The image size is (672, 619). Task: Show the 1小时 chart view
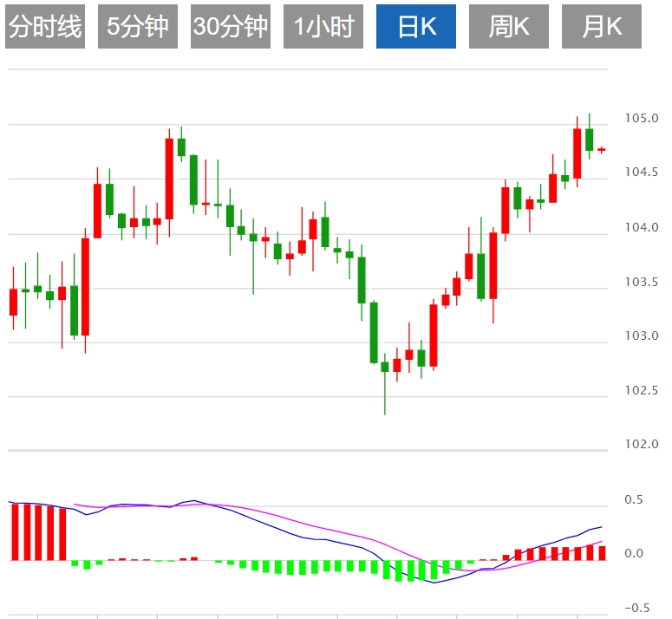click(323, 28)
